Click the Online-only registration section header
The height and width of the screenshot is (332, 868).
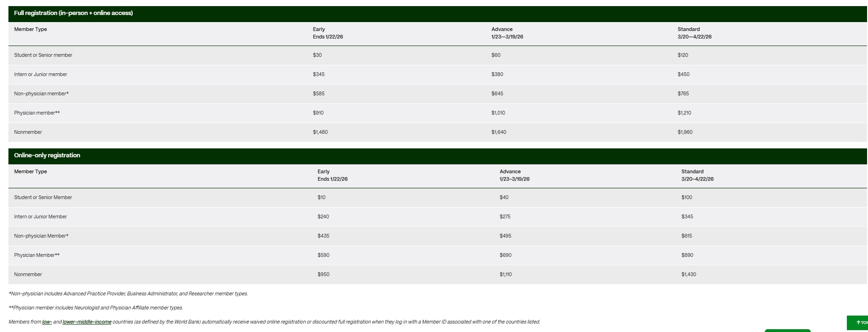pyautogui.click(x=47, y=155)
